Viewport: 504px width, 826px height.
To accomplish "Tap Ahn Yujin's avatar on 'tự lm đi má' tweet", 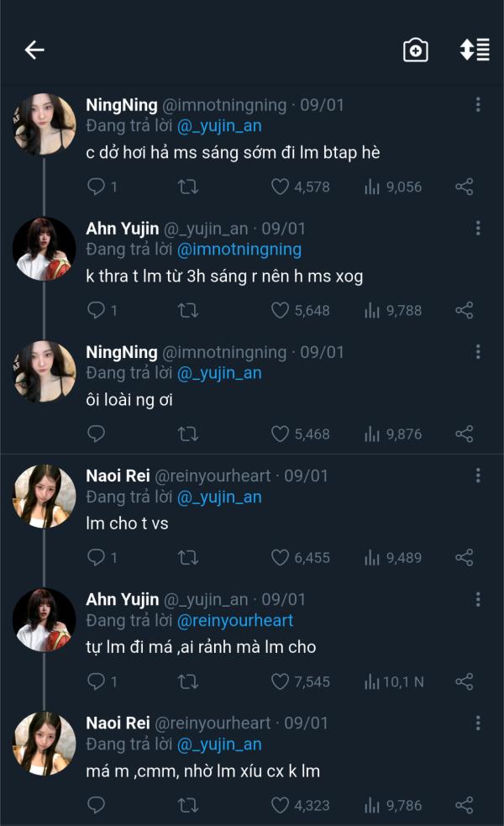I will pos(45,619).
